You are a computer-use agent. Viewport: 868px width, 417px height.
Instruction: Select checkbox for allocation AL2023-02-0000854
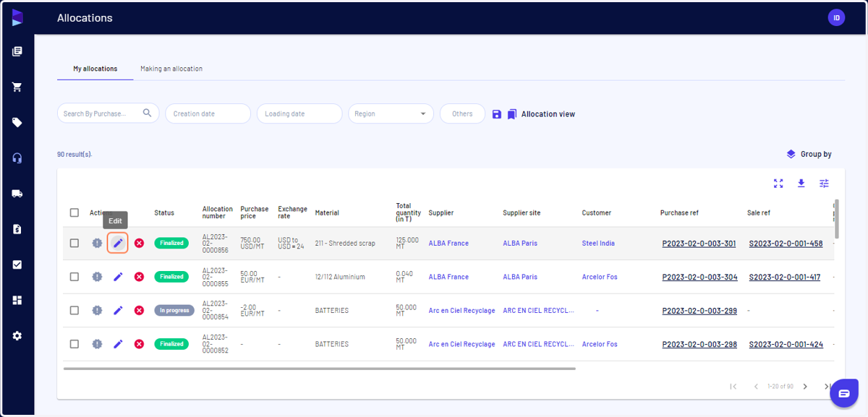pyautogui.click(x=75, y=310)
